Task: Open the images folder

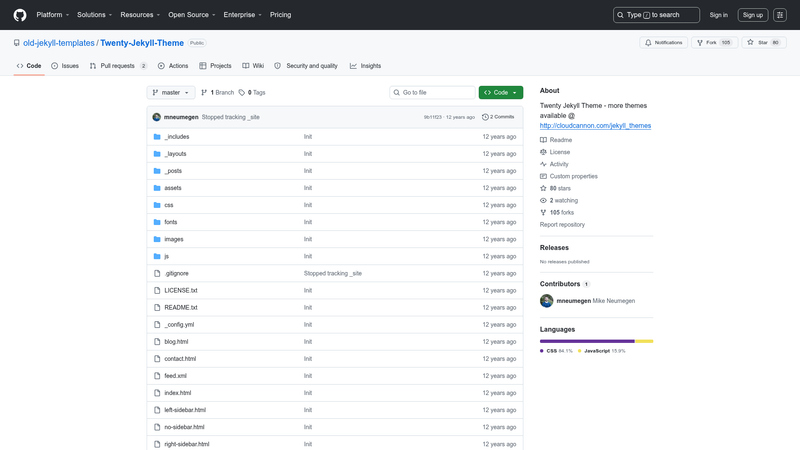Action: 174,239
